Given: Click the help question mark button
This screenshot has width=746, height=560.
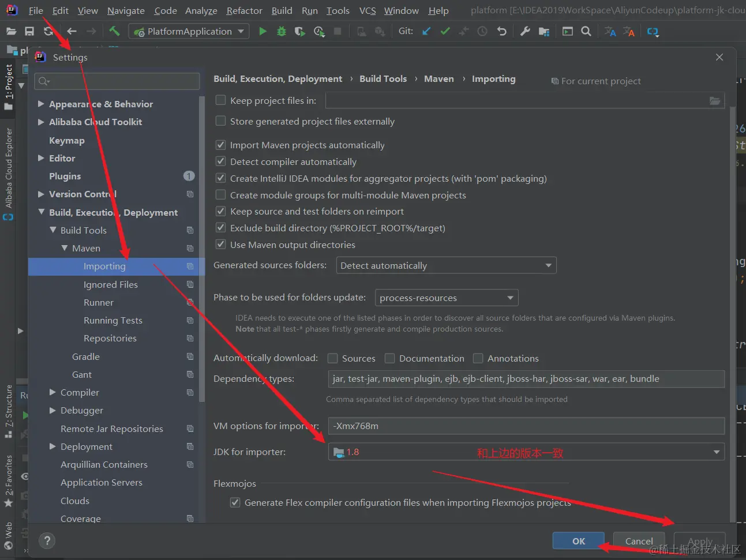Looking at the screenshot, I should [47, 541].
